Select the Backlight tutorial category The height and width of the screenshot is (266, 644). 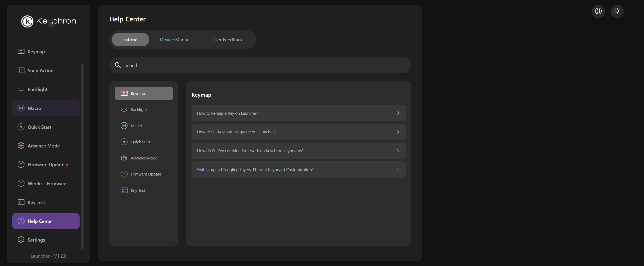[x=139, y=110]
